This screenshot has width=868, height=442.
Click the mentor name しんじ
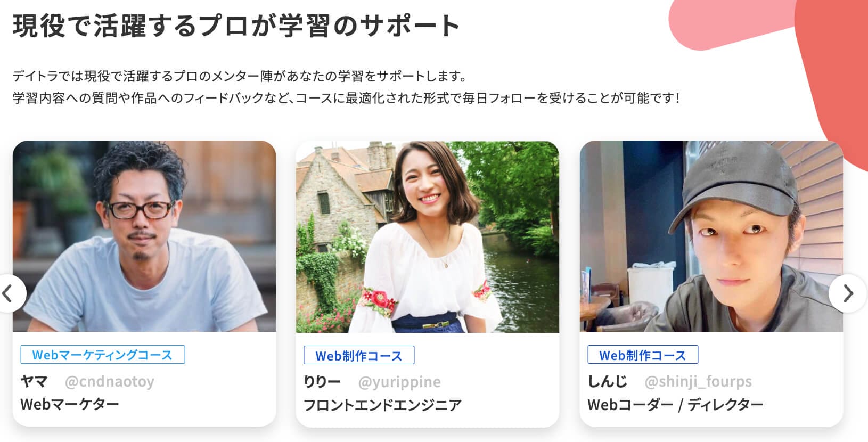click(608, 382)
